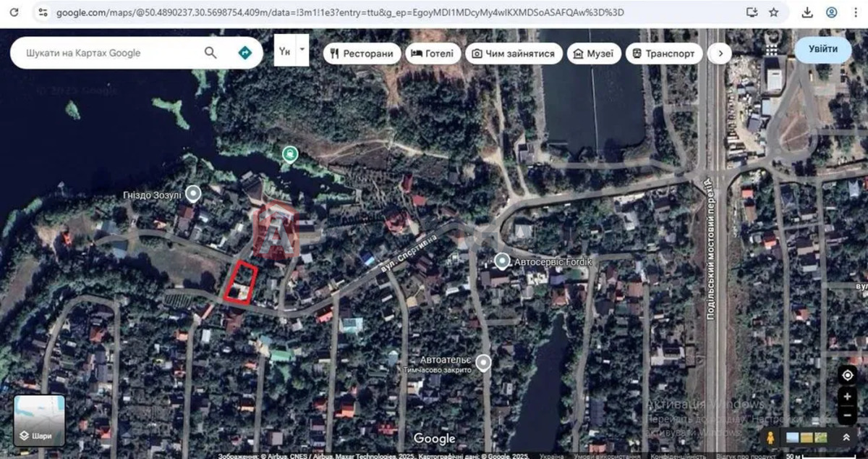Screen dimensions: 868x459
Task: Click the Гніздо Зозулі map pin
Action: 192,193
